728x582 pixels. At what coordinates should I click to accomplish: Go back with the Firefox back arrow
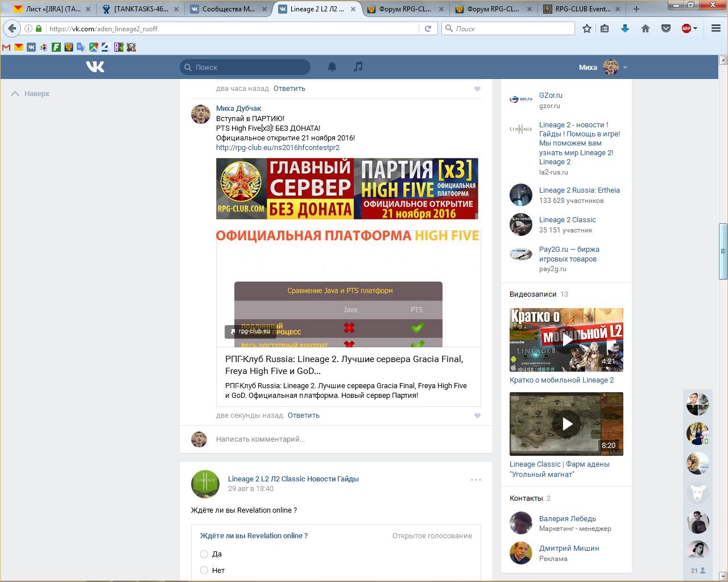(x=12, y=28)
